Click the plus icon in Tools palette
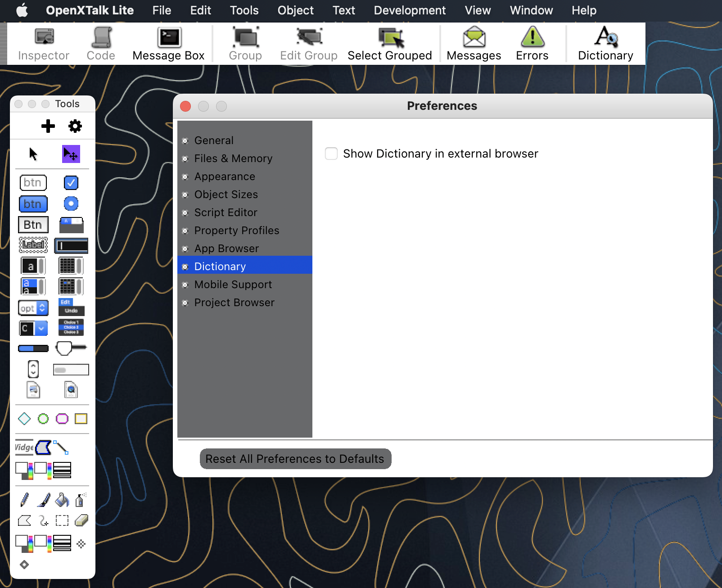The image size is (722, 588). click(x=48, y=126)
